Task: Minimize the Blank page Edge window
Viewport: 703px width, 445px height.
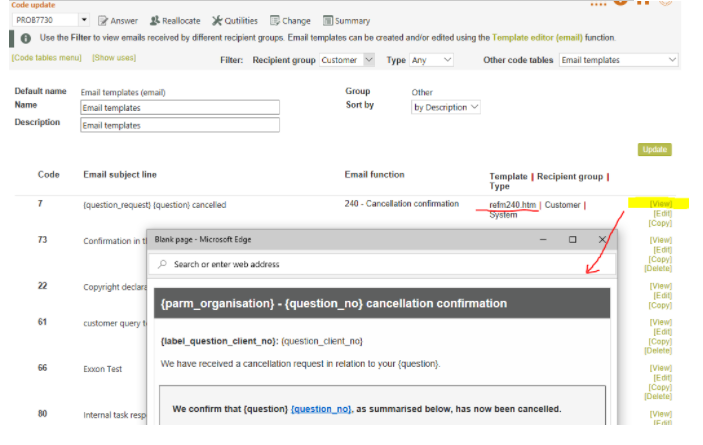Action: [543, 239]
